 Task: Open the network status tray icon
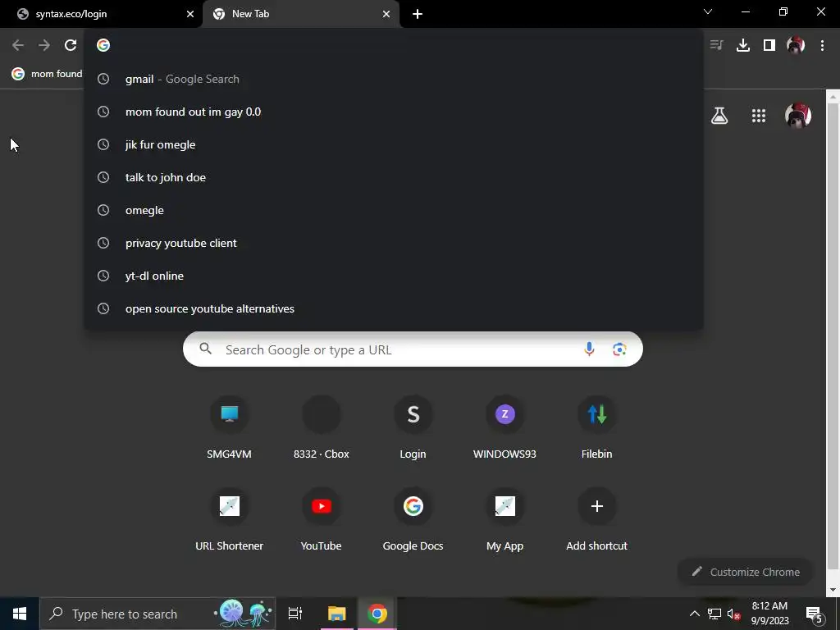[x=714, y=614]
